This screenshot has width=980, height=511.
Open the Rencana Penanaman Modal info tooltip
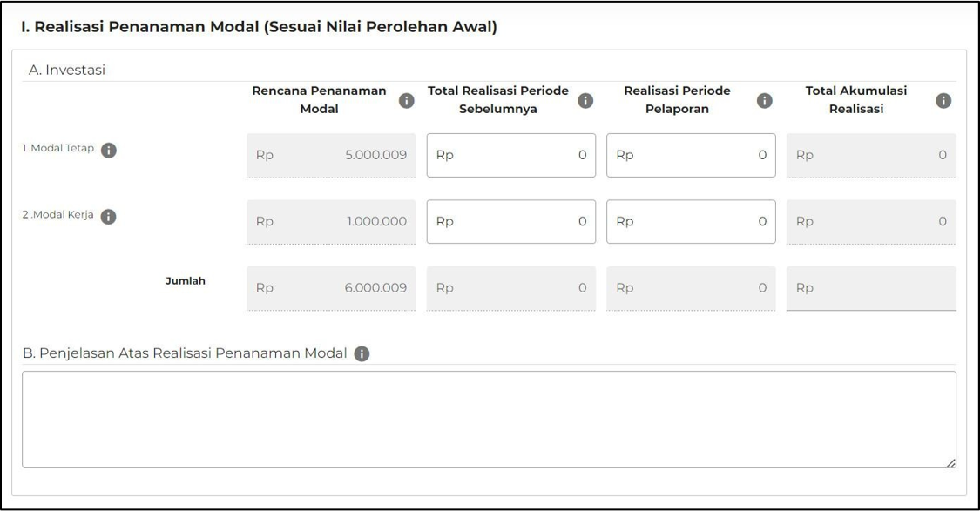tap(406, 98)
